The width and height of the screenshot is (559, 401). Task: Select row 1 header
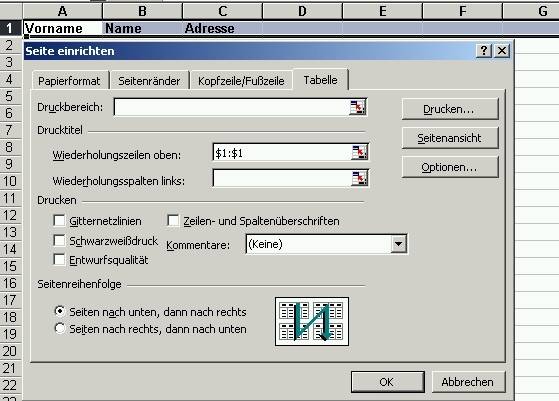11,28
